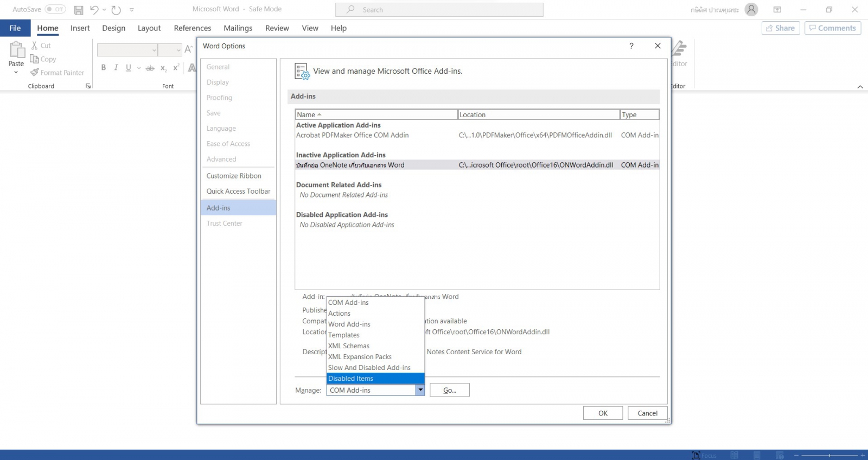The image size is (868, 460).
Task: Click the Italic formatting icon
Action: tap(116, 68)
